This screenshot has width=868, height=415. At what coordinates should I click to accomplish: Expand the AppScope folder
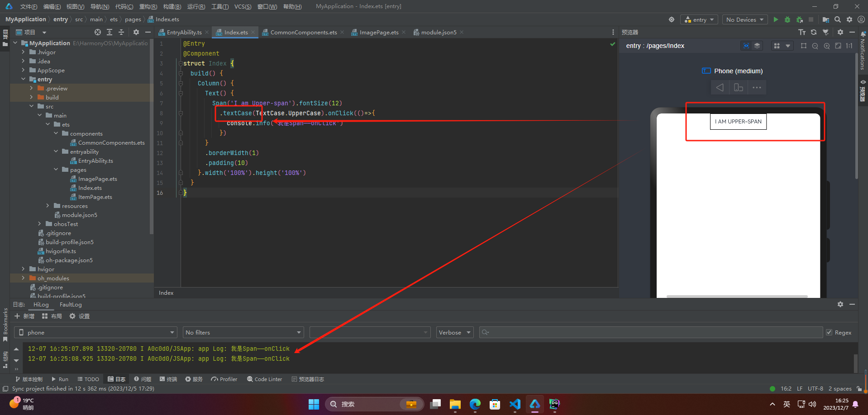(x=23, y=70)
